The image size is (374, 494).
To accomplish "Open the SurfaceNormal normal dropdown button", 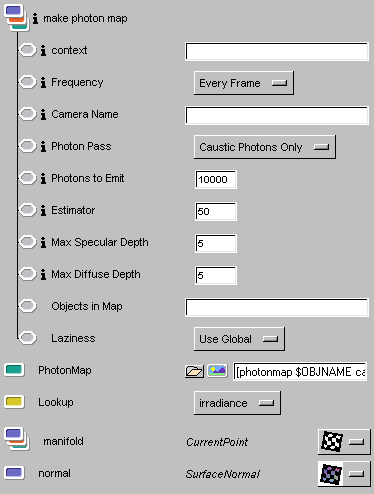I will (356, 474).
